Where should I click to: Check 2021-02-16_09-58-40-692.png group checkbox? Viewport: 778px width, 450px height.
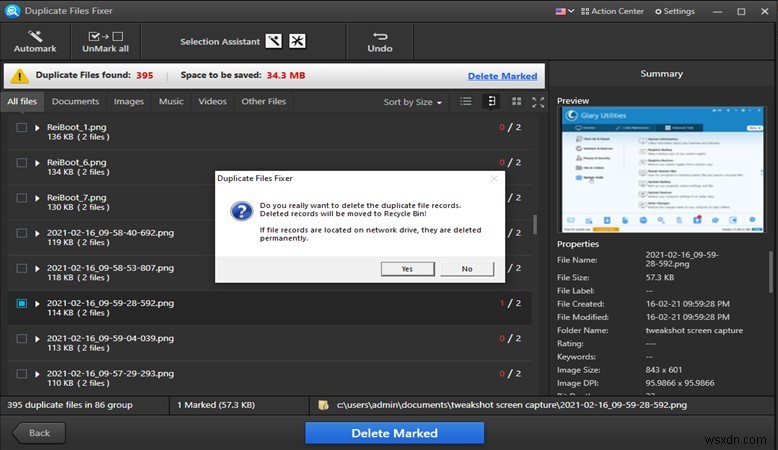21,233
